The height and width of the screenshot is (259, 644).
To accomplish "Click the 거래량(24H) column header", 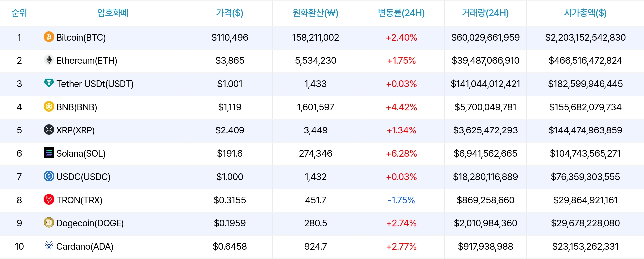I will (485, 13).
